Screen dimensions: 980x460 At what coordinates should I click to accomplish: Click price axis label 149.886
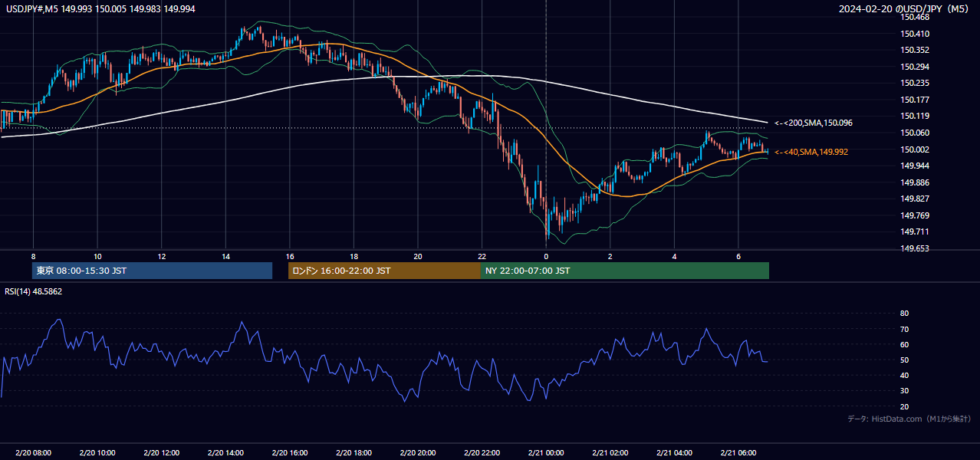coord(915,182)
